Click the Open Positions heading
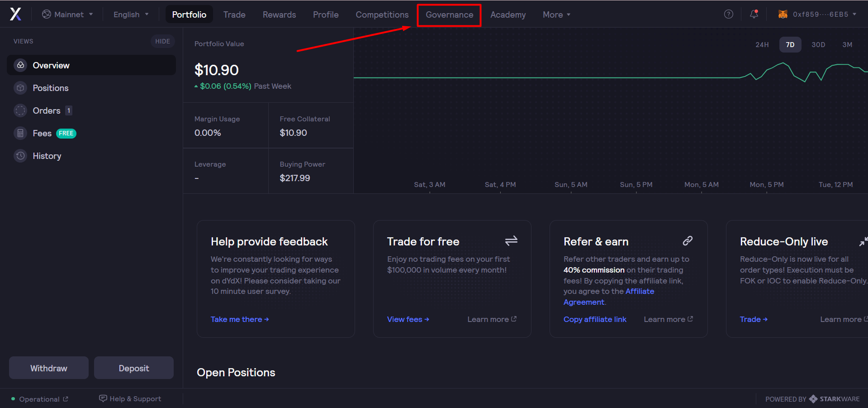Screen dimensions: 868x408 (x=236, y=372)
